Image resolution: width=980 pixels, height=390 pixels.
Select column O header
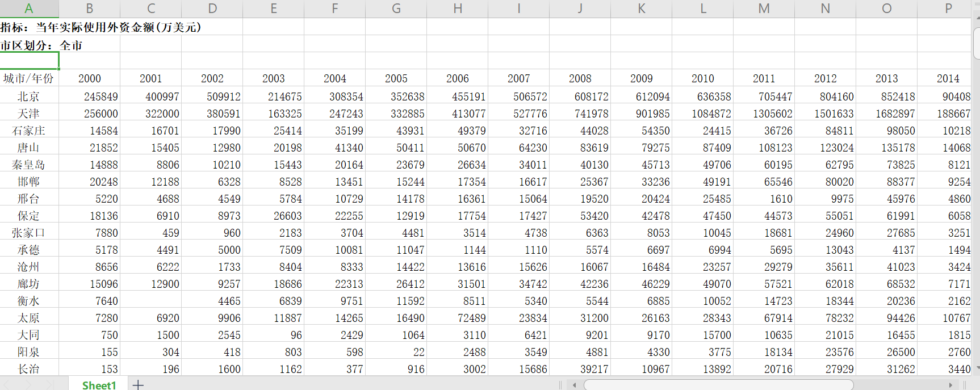887,9
